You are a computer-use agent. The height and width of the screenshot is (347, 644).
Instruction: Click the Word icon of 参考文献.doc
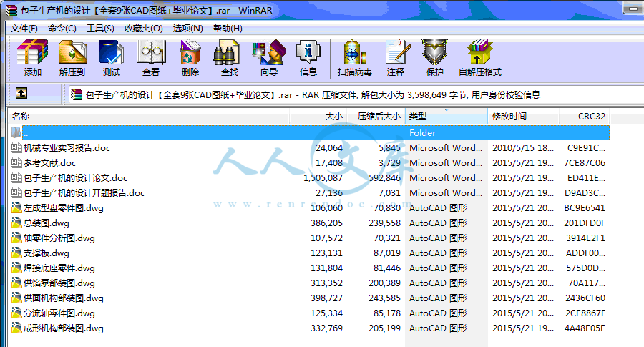tap(16, 162)
